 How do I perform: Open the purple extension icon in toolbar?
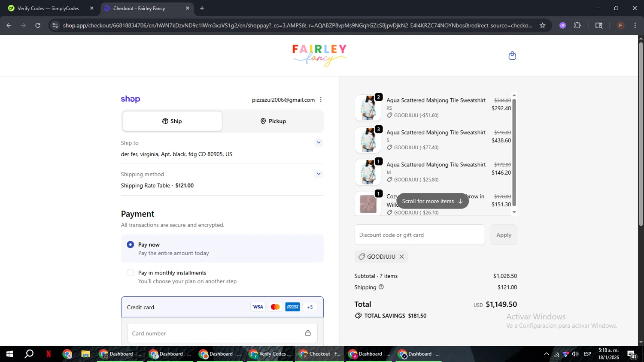[563, 25]
